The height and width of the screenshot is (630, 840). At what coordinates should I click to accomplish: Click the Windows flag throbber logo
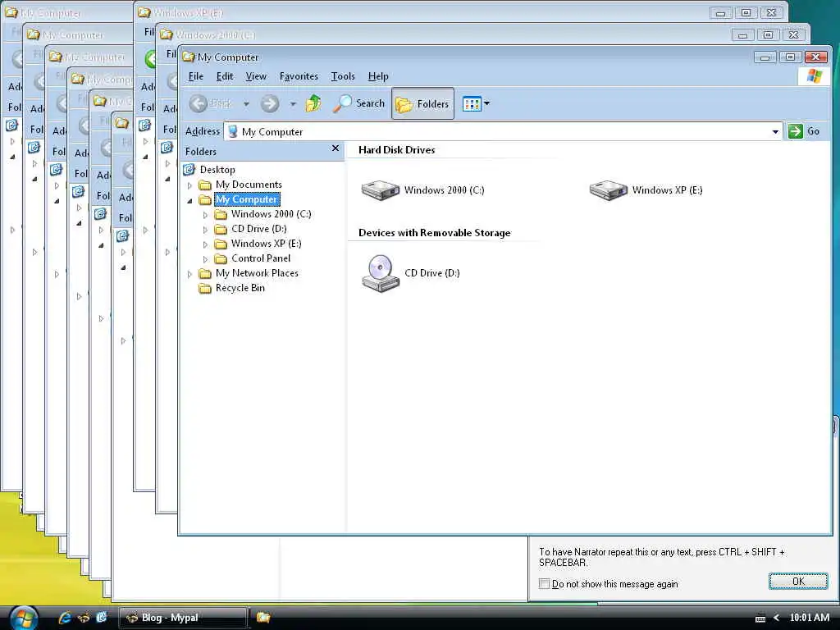[814, 76]
